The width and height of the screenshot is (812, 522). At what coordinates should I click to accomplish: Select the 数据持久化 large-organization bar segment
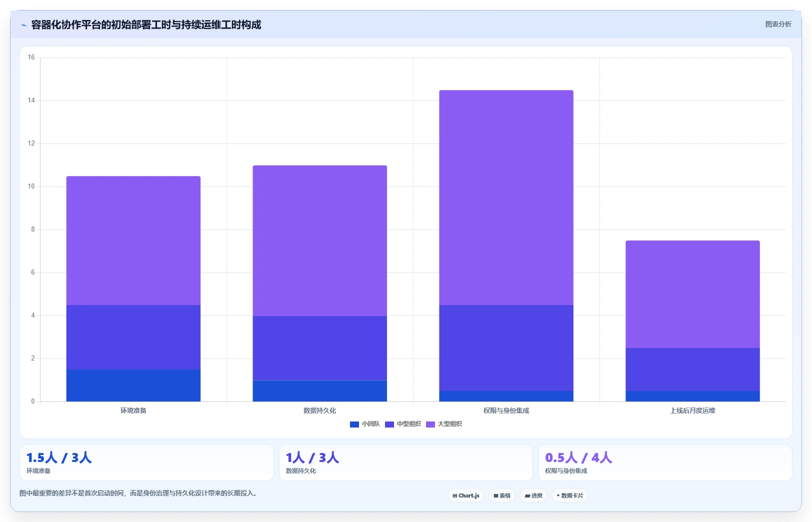[320, 240]
